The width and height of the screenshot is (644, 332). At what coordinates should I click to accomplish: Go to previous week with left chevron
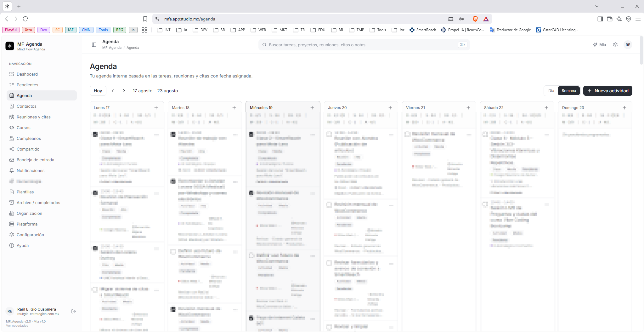(x=113, y=91)
